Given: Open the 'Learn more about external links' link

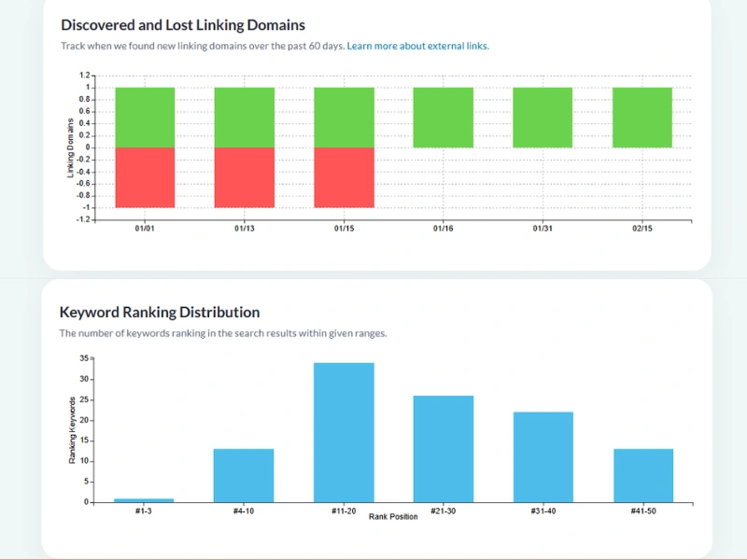Looking at the screenshot, I should click(x=417, y=46).
